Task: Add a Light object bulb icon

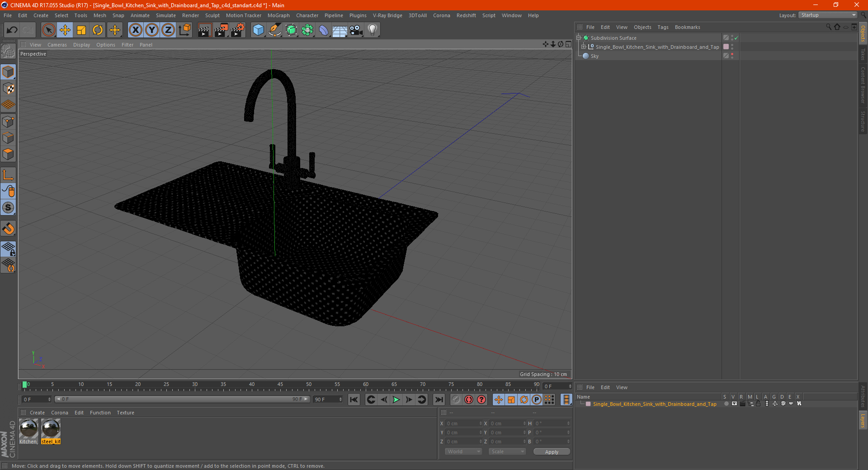Action: (x=373, y=30)
